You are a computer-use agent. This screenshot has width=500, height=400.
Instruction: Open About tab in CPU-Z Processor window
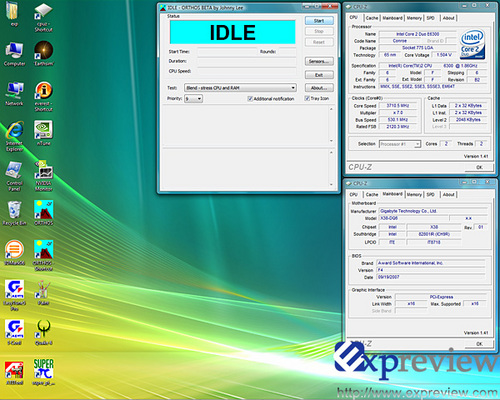pos(448,18)
